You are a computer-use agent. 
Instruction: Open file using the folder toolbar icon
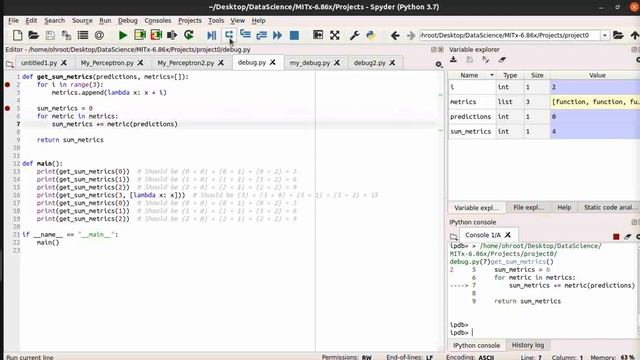coord(33,35)
